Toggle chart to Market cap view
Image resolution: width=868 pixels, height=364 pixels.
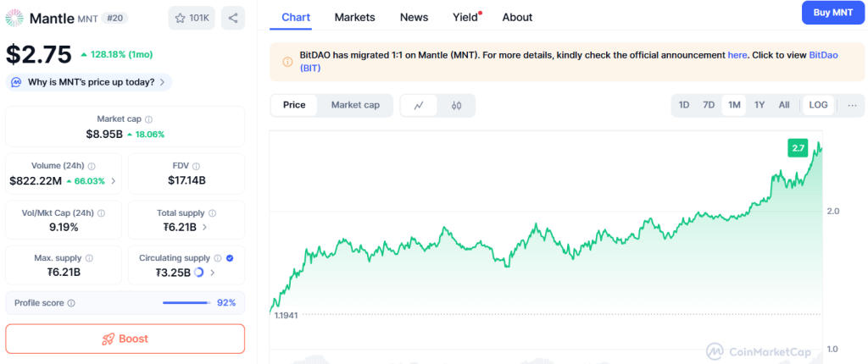355,105
